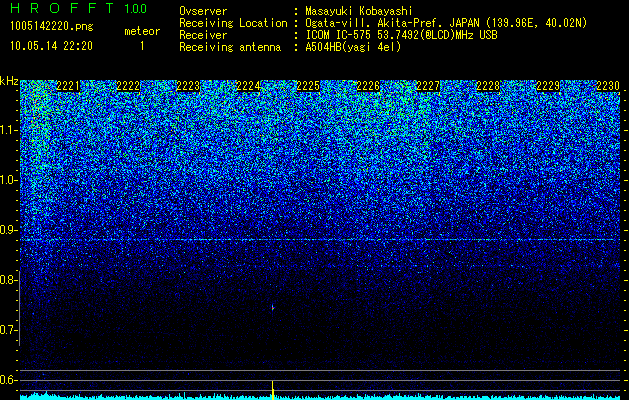Screen dimensions: 629x400
Task: Click the 2228 time marker label
Action: 488,86
